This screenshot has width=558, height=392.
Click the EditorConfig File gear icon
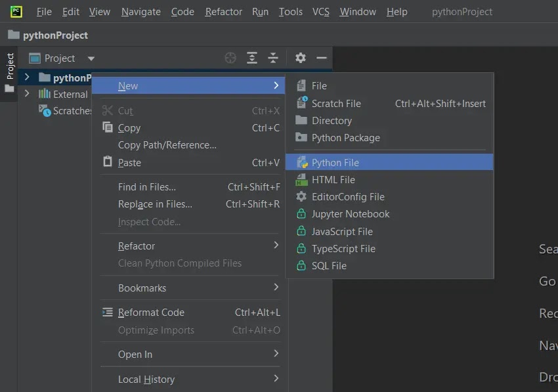[x=301, y=196]
